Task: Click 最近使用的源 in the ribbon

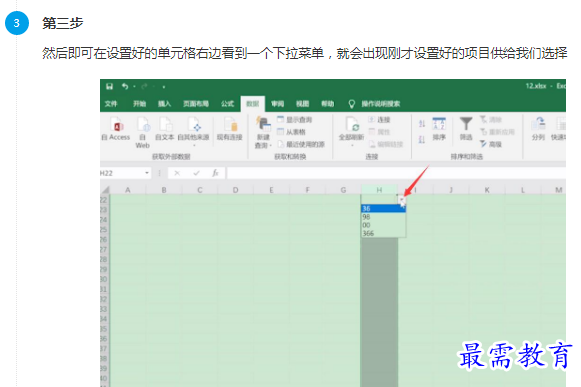Action: point(301,144)
